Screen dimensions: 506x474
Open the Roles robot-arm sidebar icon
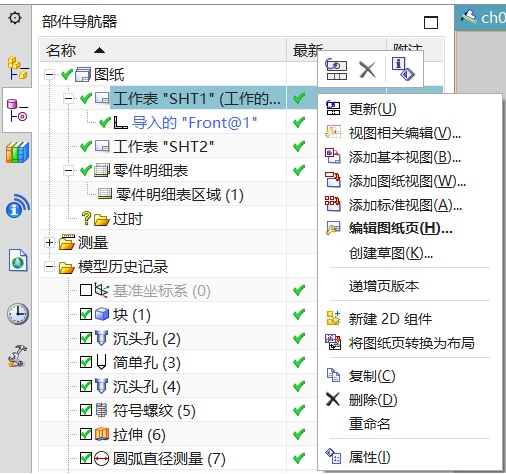18,356
